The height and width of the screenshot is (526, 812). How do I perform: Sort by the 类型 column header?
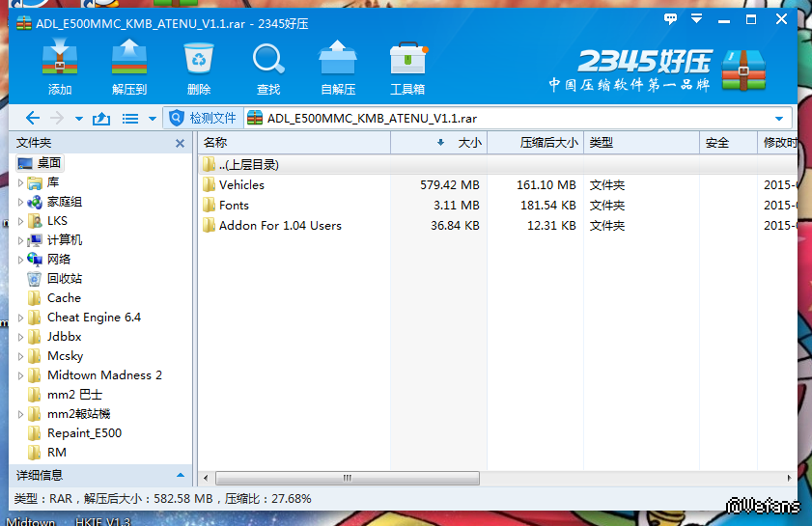point(641,143)
